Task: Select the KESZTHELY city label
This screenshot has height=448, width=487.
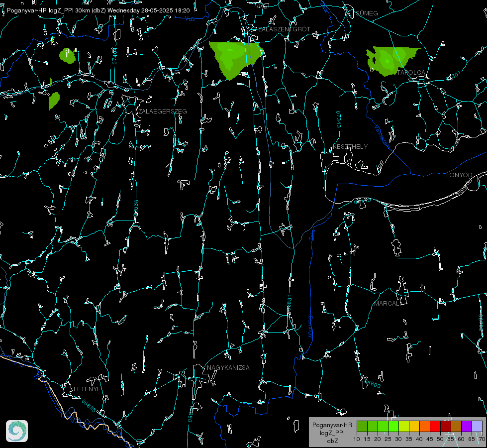Action: click(350, 147)
